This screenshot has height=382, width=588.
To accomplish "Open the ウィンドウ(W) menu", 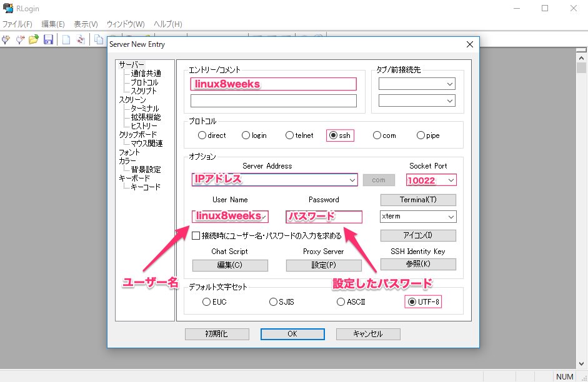I will [x=126, y=24].
